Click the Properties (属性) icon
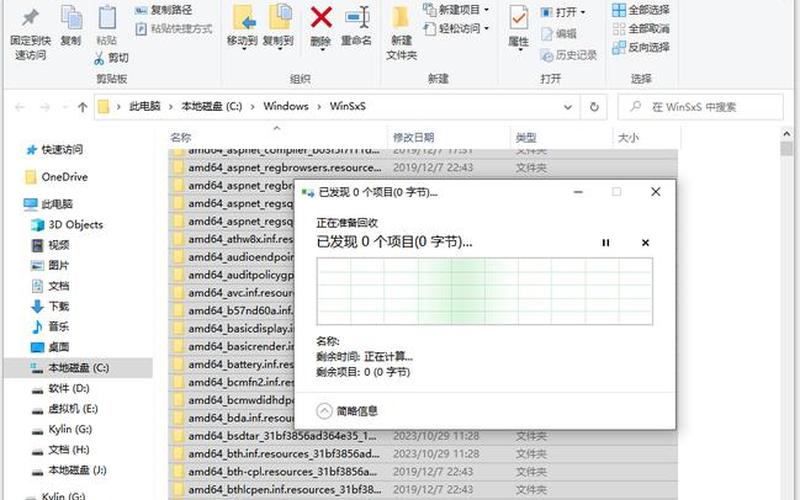 pos(519,18)
